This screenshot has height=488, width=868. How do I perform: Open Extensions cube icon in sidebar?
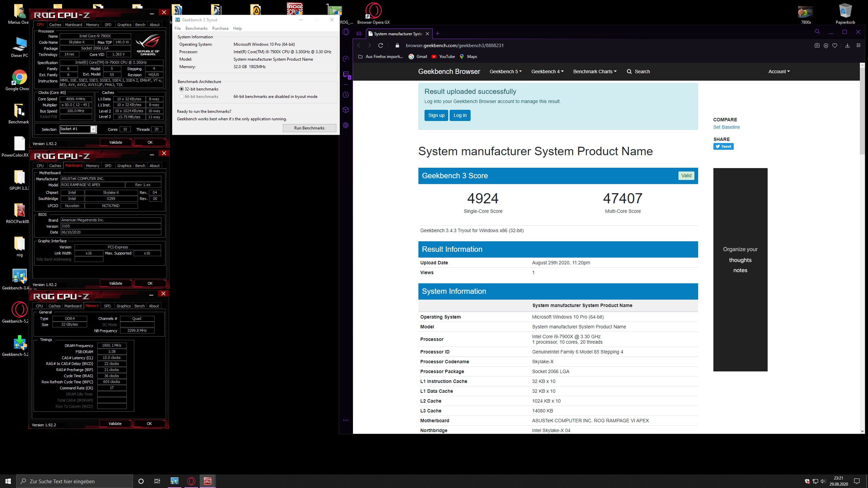pyautogui.click(x=346, y=110)
